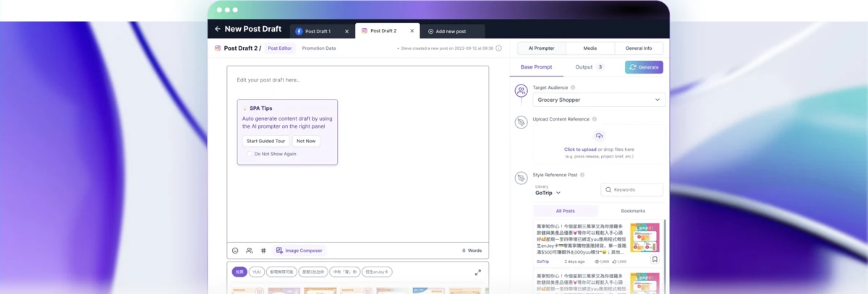
Task: Click into the post draft text area
Action: (357, 153)
